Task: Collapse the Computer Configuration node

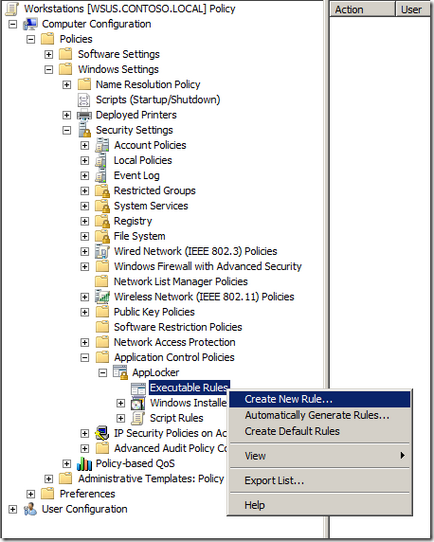Action: pos(13,24)
